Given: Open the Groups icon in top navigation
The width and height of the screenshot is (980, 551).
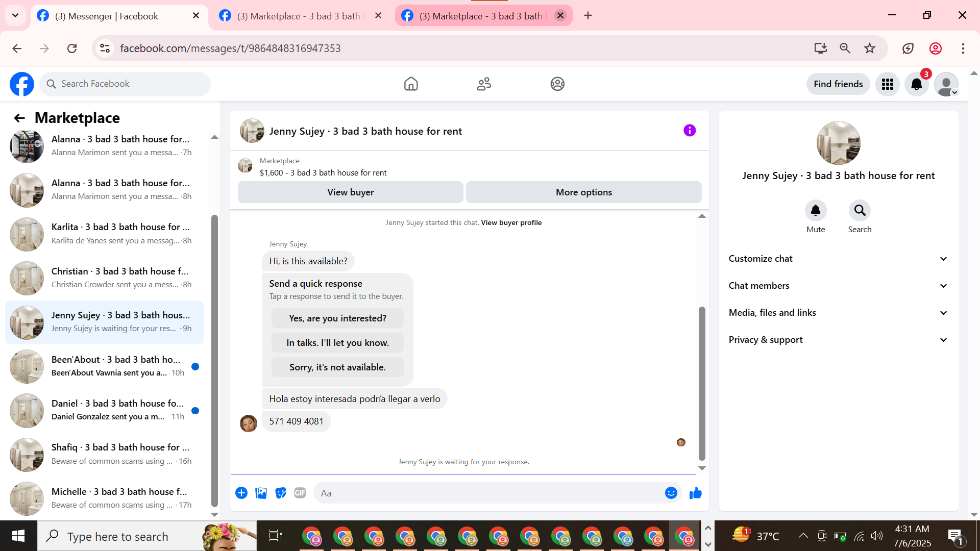Looking at the screenshot, I should click(x=557, y=84).
